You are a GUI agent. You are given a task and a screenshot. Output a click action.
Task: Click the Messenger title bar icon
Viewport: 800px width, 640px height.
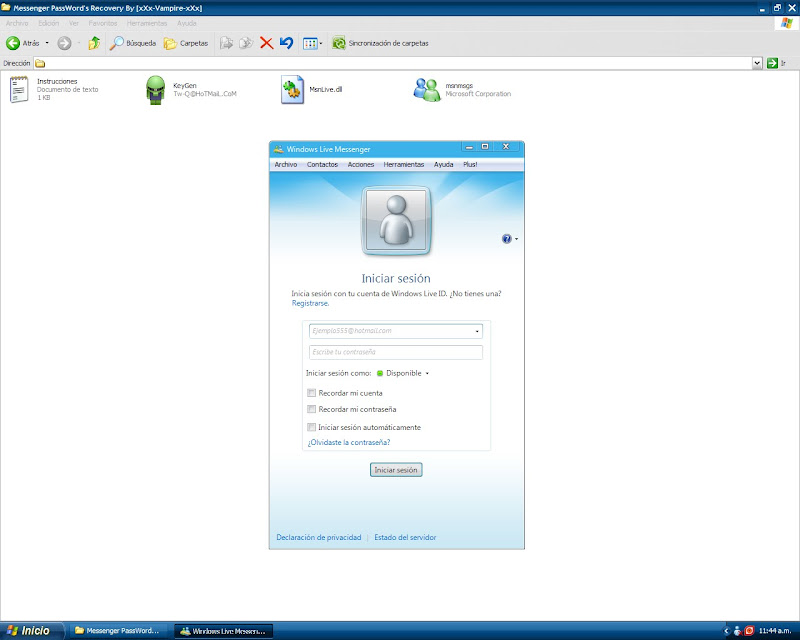coord(278,149)
